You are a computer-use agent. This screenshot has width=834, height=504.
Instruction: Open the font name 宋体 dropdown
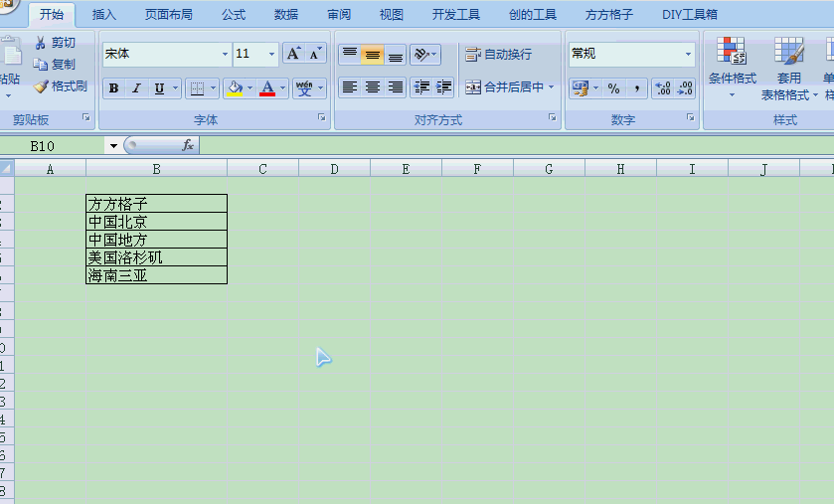tap(225, 54)
